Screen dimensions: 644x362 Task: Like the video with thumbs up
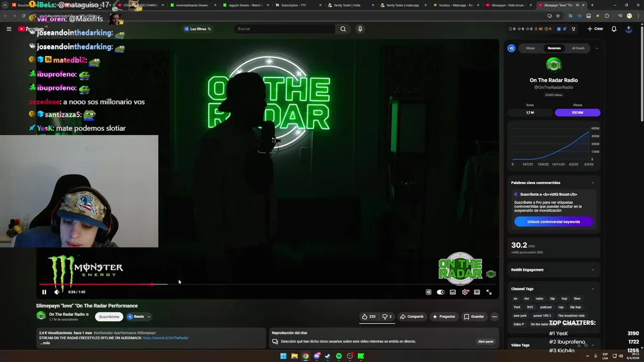click(x=369, y=317)
